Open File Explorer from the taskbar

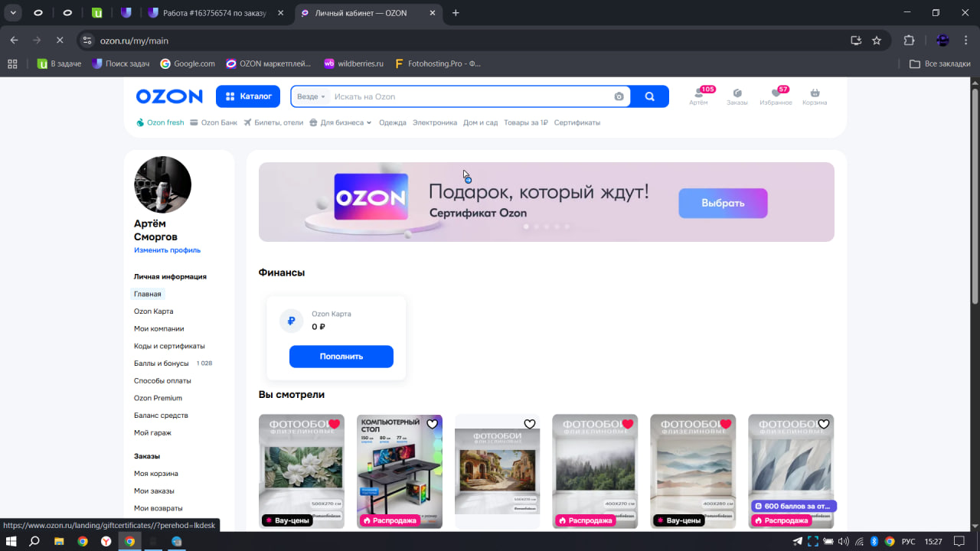59,541
